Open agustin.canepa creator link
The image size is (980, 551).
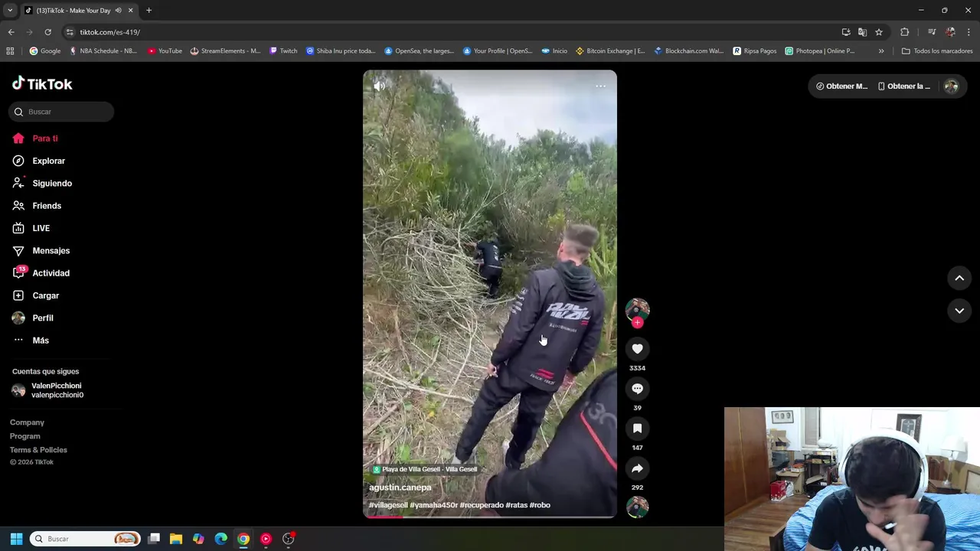400,487
